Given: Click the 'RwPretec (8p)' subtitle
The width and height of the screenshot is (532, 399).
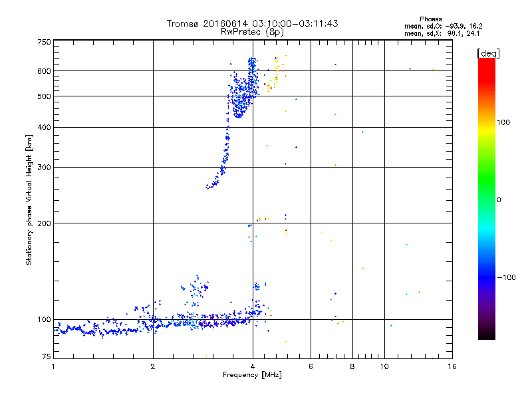Looking at the screenshot, I should [x=252, y=32].
